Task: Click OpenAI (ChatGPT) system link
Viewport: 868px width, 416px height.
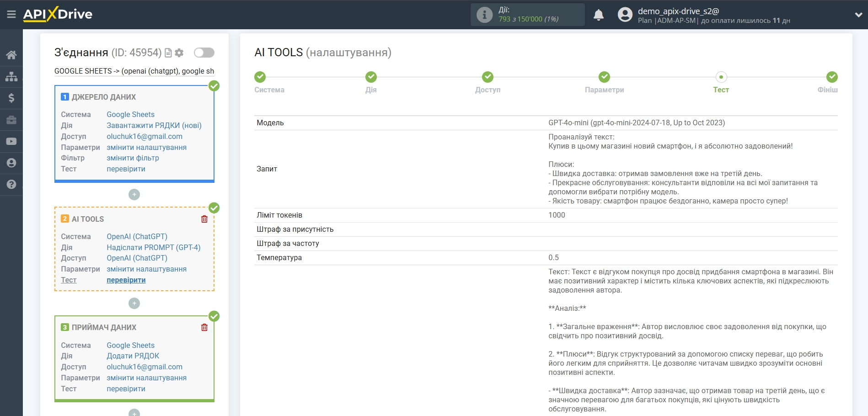Action: [137, 236]
